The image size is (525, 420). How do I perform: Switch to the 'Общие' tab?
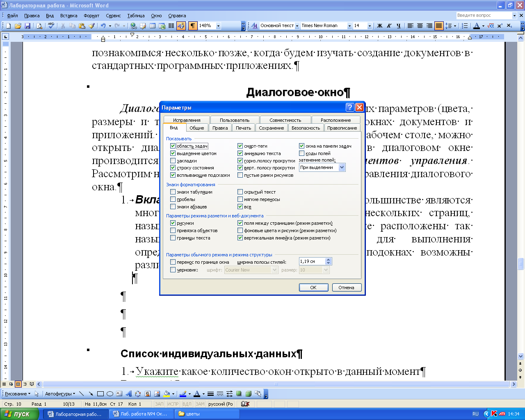[197, 128]
